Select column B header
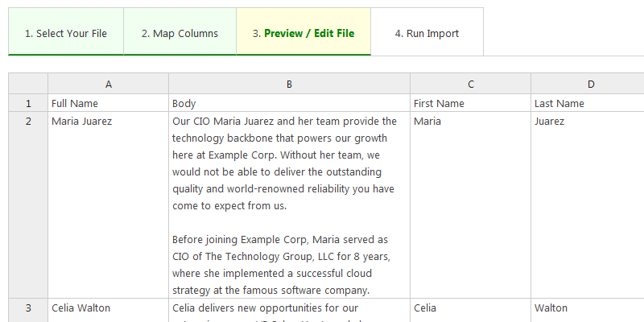Image resolution: width=644 pixels, height=322 pixels. [289, 84]
